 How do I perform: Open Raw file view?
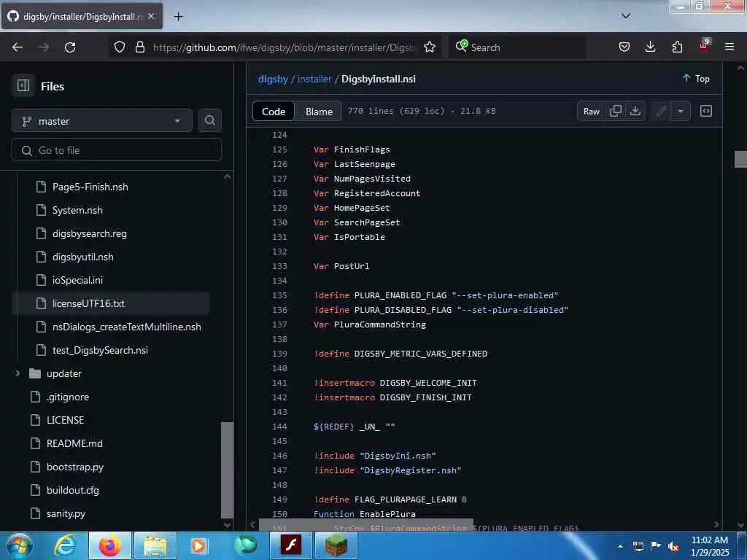click(x=591, y=111)
